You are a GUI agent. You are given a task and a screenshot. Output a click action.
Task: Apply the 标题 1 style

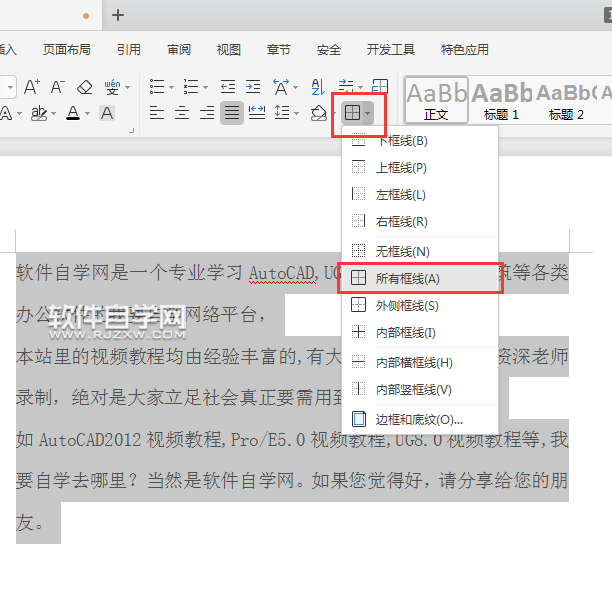[501, 100]
